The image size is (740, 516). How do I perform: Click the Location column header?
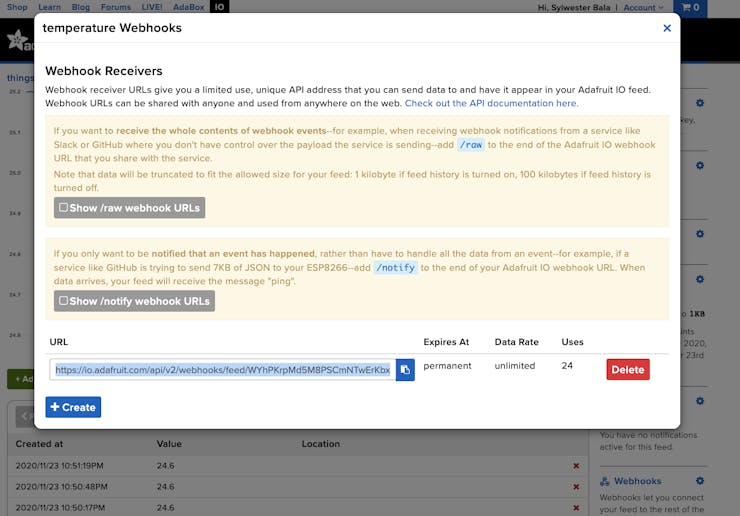[321, 444]
